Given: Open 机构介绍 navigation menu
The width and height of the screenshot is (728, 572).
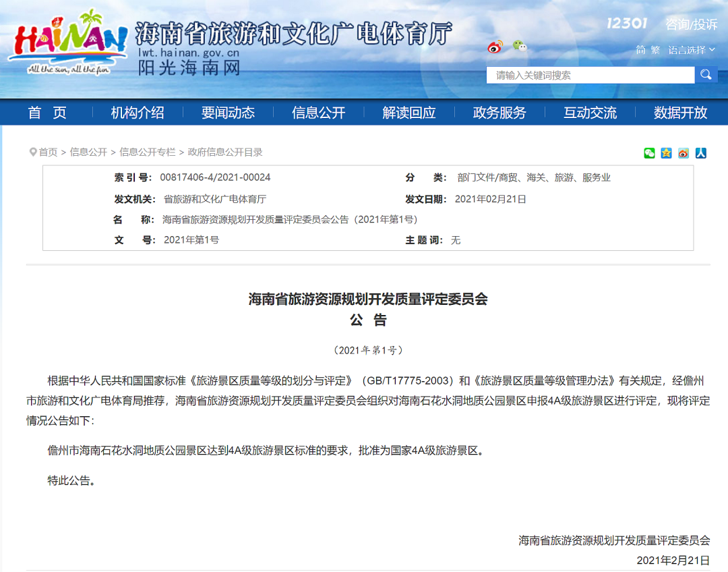Looking at the screenshot, I should coord(138,113).
